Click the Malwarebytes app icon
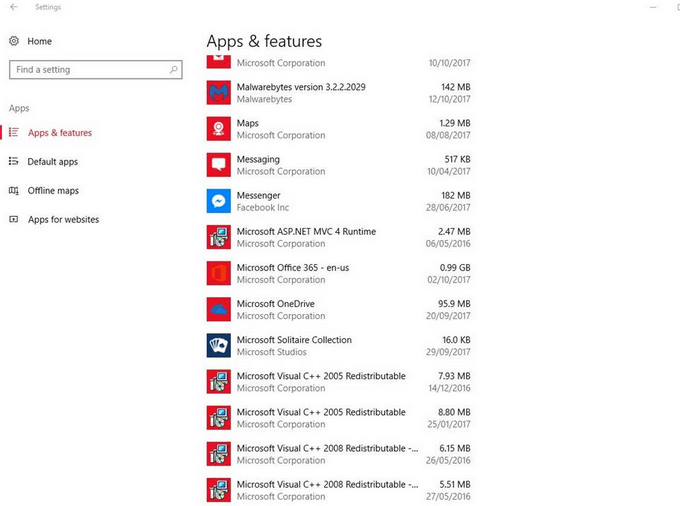Viewport: 680px width, 506px height. click(x=219, y=93)
